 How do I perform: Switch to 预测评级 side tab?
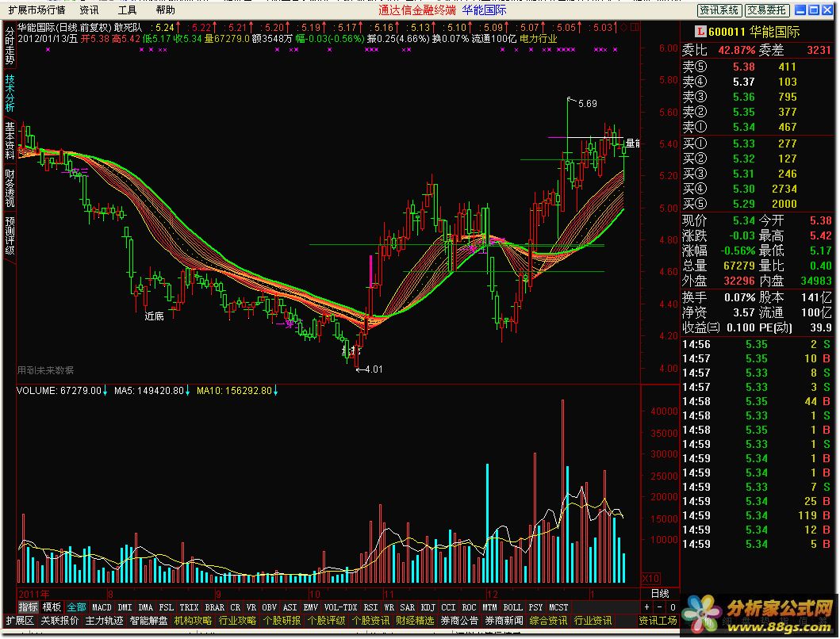point(10,235)
